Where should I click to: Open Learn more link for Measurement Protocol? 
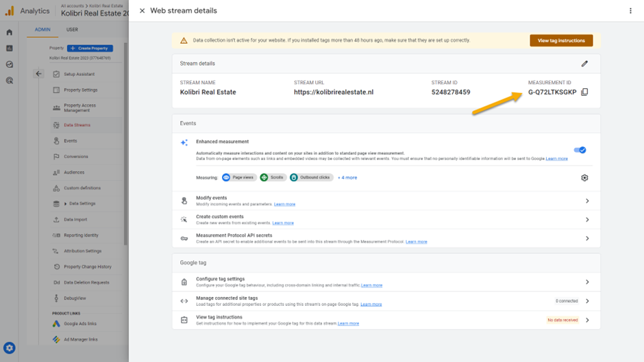tap(417, 242)
